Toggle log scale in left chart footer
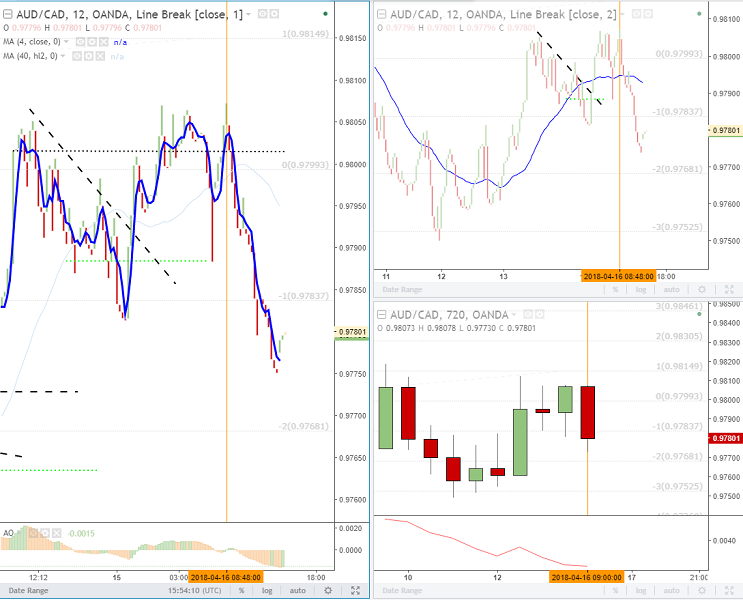The height and width of the screenshot is (600, 743). [x=267, y=591]
